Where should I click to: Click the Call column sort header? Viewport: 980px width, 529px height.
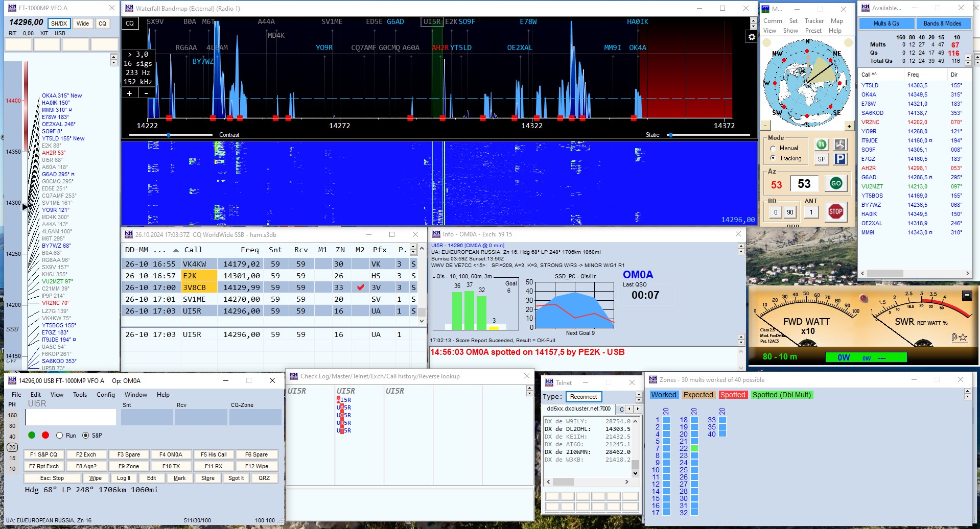coord(193,250)
